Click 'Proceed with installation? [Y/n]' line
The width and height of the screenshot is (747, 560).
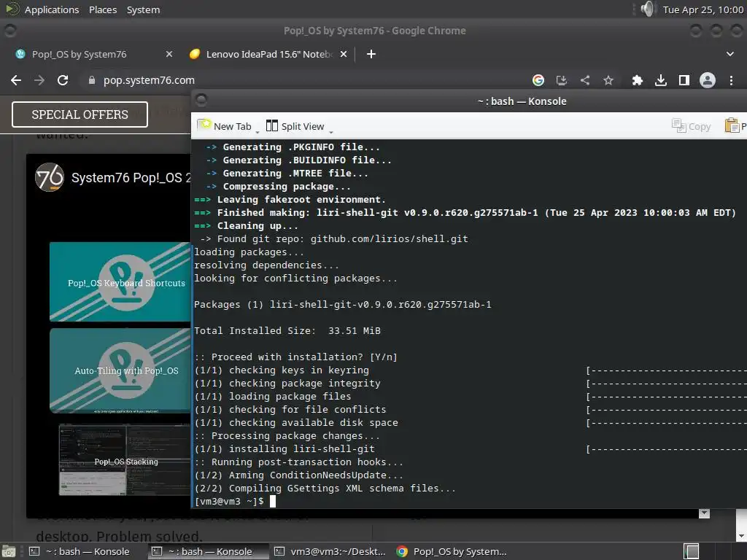tap(296, 357)
